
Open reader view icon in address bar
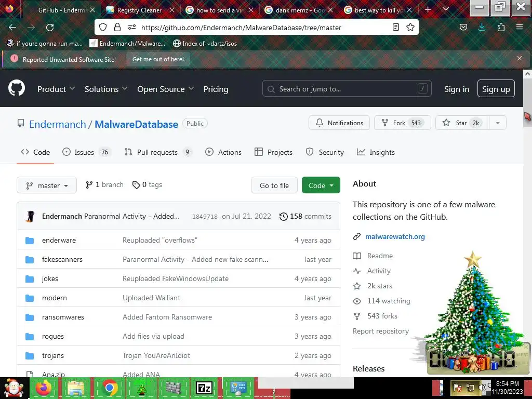point(395,27)
